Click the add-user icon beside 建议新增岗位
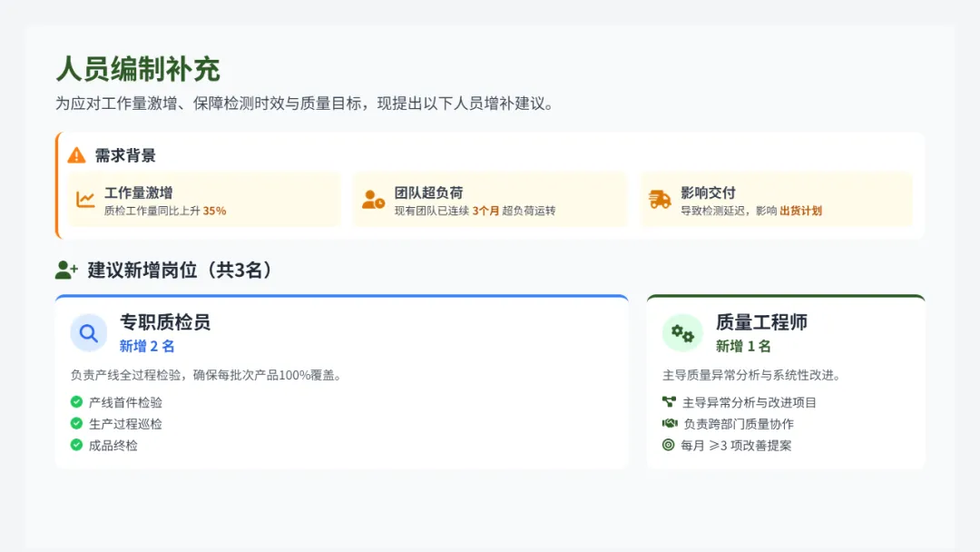Image resolution: width=980 pixels, height=552 pixels. 66,270
